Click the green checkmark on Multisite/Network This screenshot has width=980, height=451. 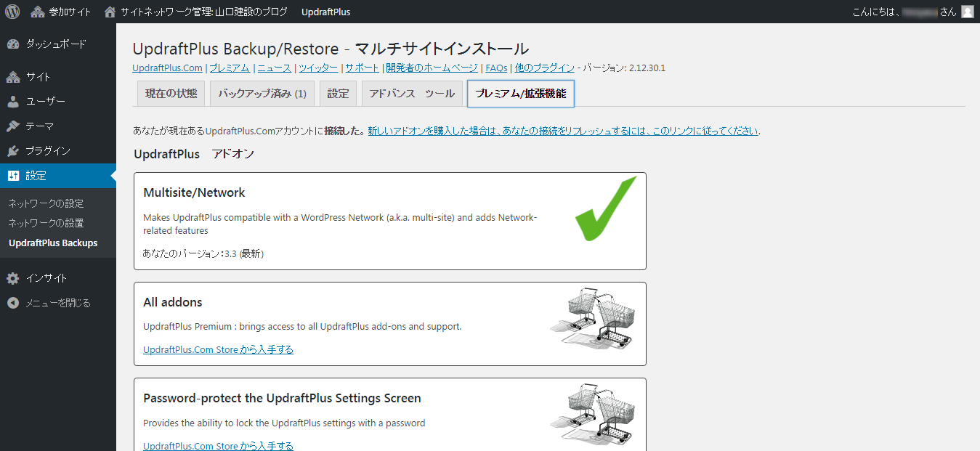pos(606,208)
